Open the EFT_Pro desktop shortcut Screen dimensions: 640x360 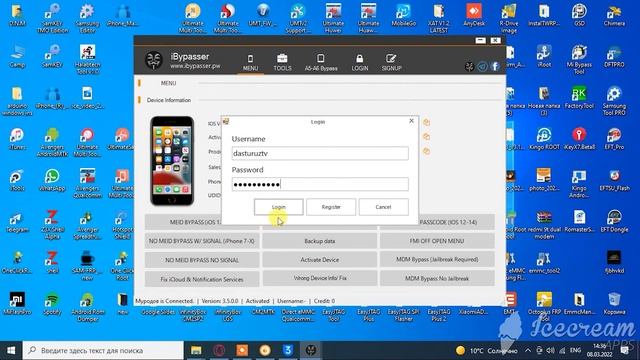pyautogui.click(x=614, y=139)
